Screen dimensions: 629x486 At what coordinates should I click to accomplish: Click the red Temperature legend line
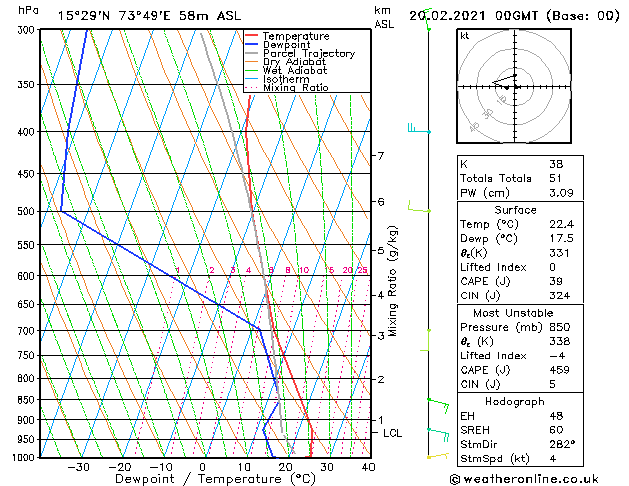(x=252, y=36)
